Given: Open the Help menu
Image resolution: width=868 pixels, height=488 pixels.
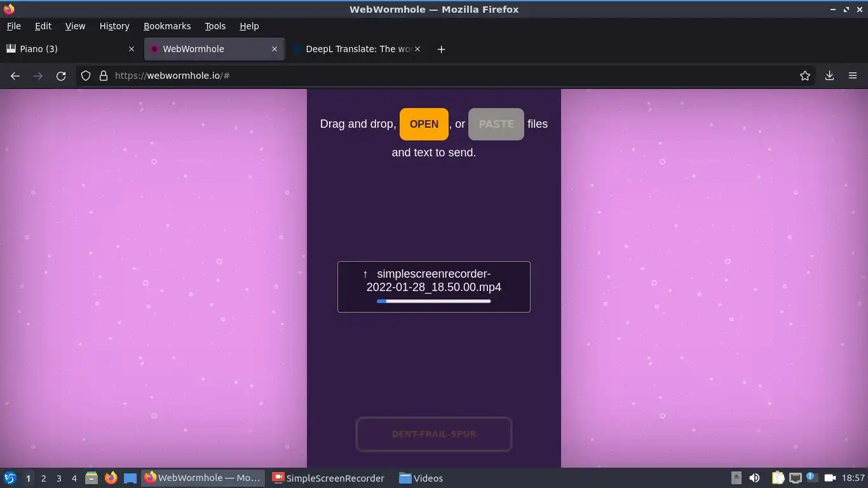Looking at the screenshot, I should tap(249, 26).
